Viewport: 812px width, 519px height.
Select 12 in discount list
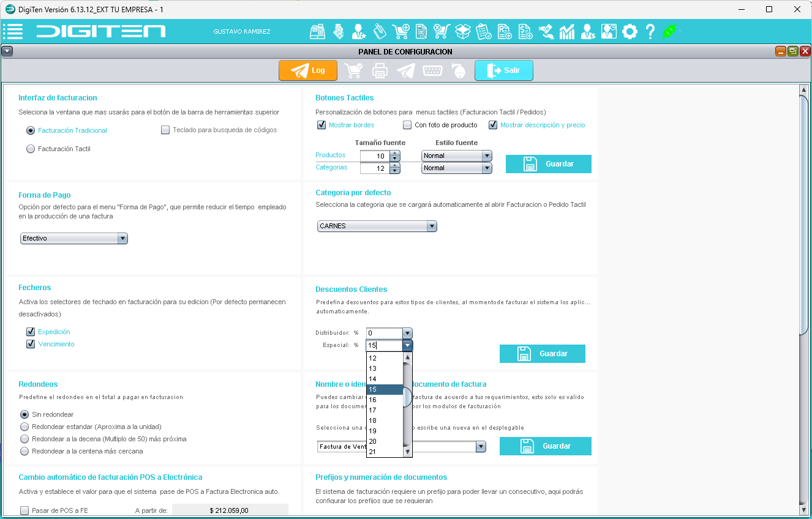pos(385,358)
